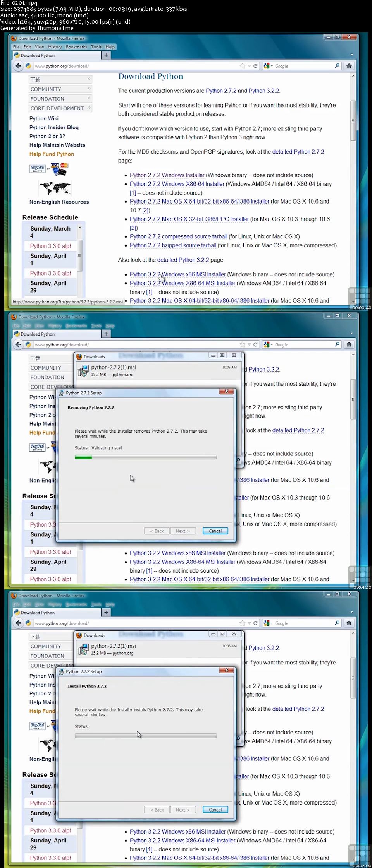The width and height of the screenshot is (372, 868).
Task: Cancel the Removing Python 2.7.2 setup dialog
Action: coord(215,531)
